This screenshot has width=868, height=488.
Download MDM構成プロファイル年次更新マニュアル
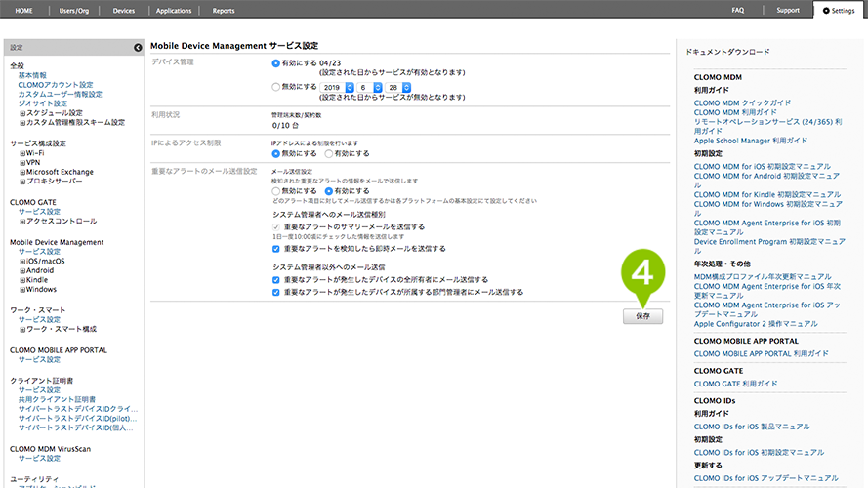(763, 276)
